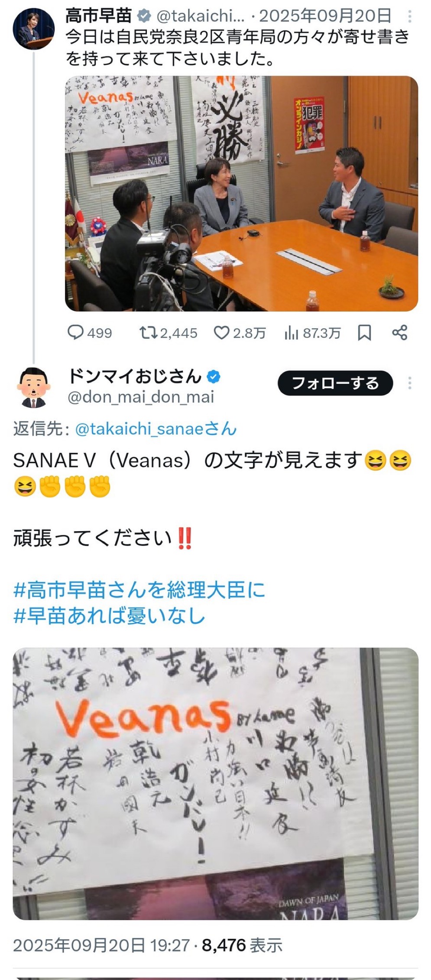Open replies on Takaichi's tweet (499)
Viewport: 431px width, 980px height.
pyautogui.click(x=89, y=333)
